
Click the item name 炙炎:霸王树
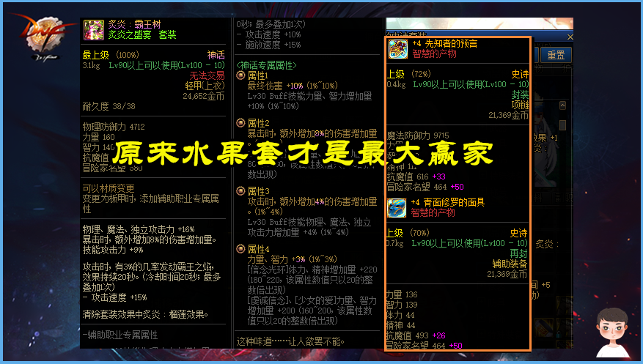pos(134,24)
